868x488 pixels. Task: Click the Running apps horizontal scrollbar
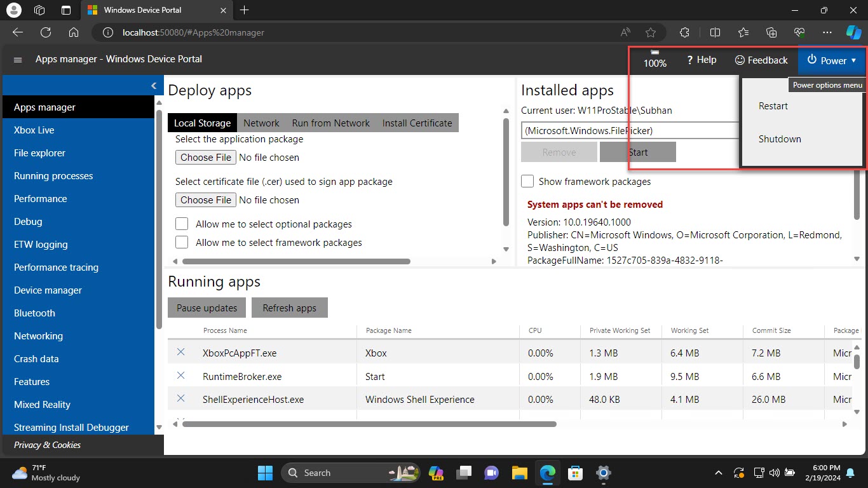tap(369, 424)
